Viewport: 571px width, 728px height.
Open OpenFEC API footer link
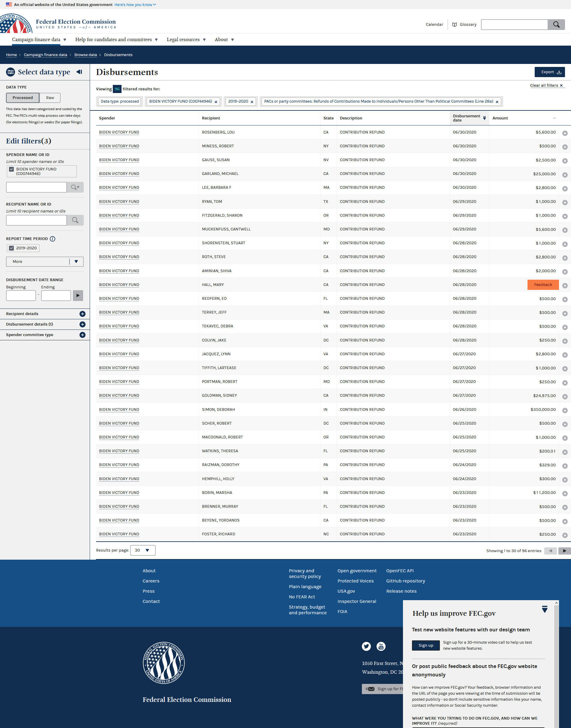[x=400, y=570]
